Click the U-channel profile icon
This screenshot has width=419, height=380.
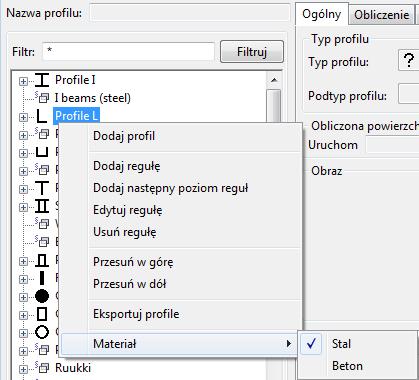(x=42, y=152)
